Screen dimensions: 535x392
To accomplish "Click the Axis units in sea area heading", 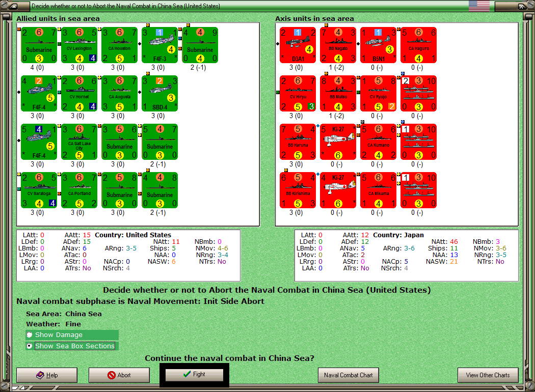I will (x=314, y=18).
